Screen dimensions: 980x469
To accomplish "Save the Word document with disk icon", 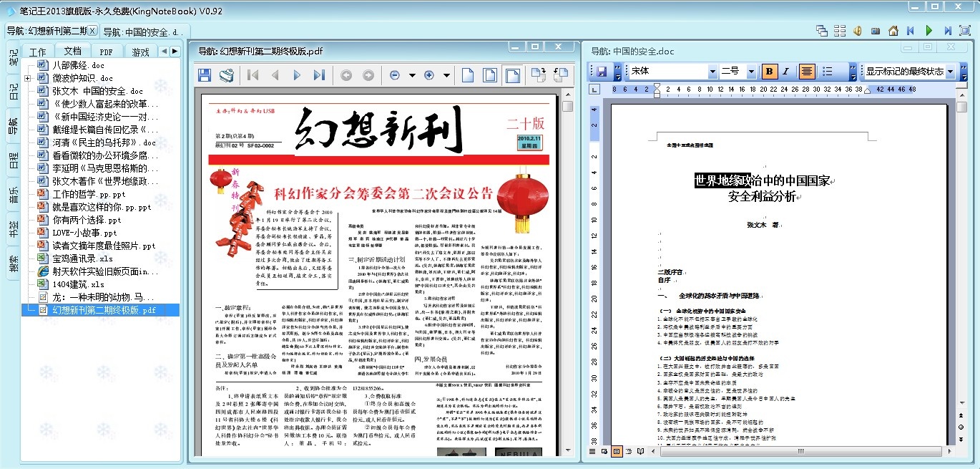I will click(602, 72).
